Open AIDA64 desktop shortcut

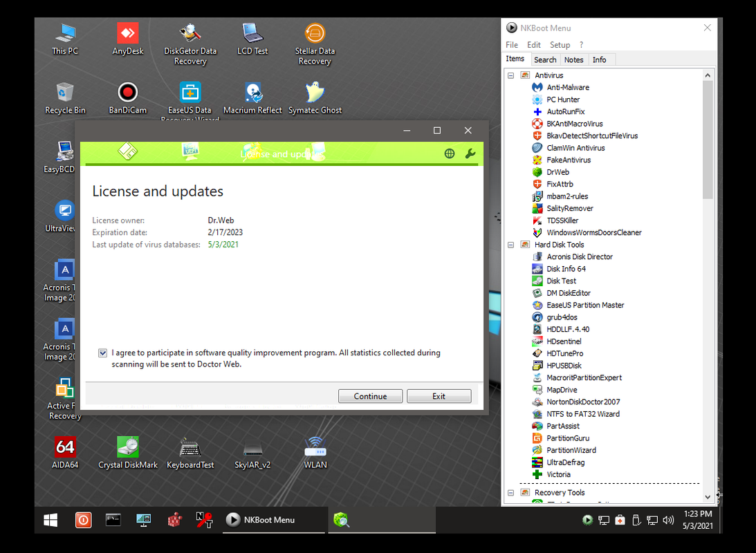point(65,453)
